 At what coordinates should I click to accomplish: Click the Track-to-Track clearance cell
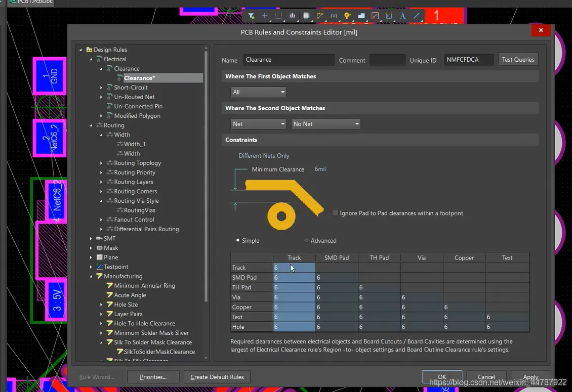coord(294,268)
